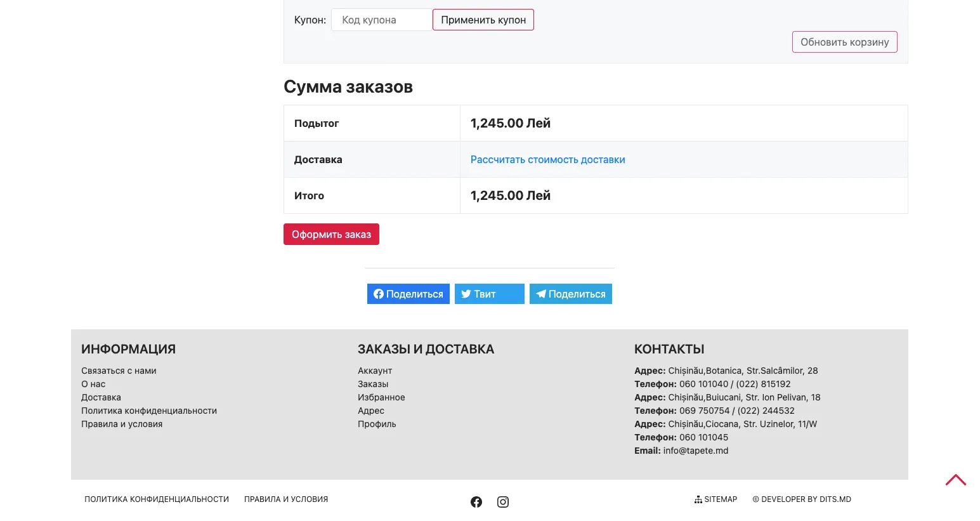Click the Код купона input field

click(382, 20)
